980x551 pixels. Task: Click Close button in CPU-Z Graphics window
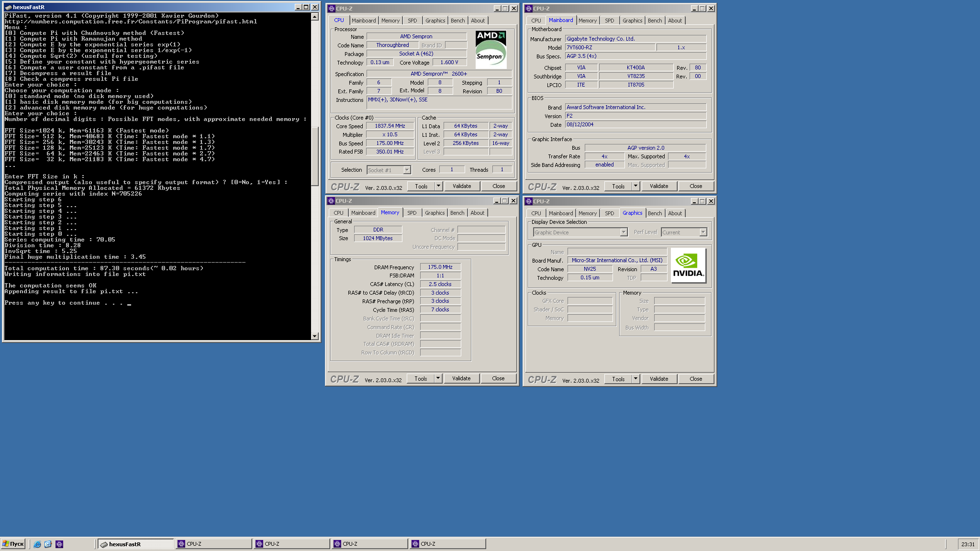[x=696, y=379]
